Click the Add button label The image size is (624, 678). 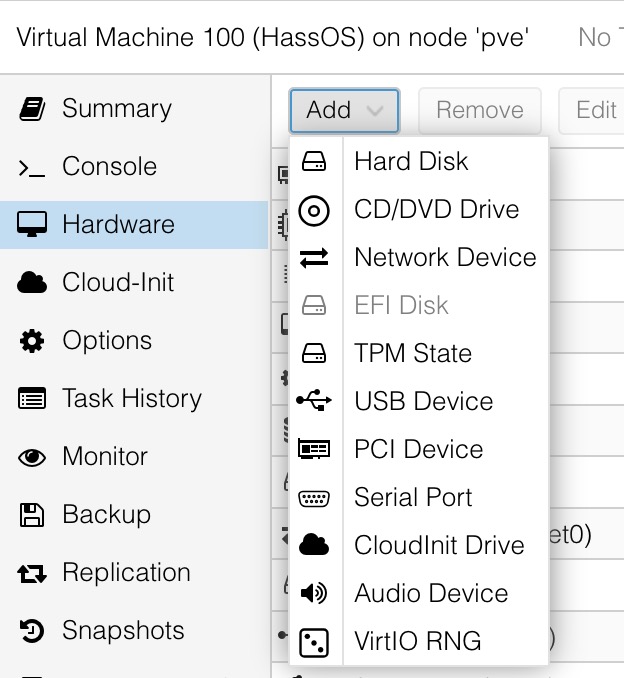(x=329, y=110)
